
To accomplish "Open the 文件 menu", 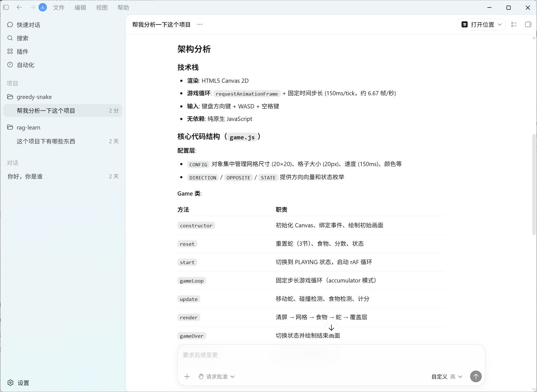I will 59,8.
